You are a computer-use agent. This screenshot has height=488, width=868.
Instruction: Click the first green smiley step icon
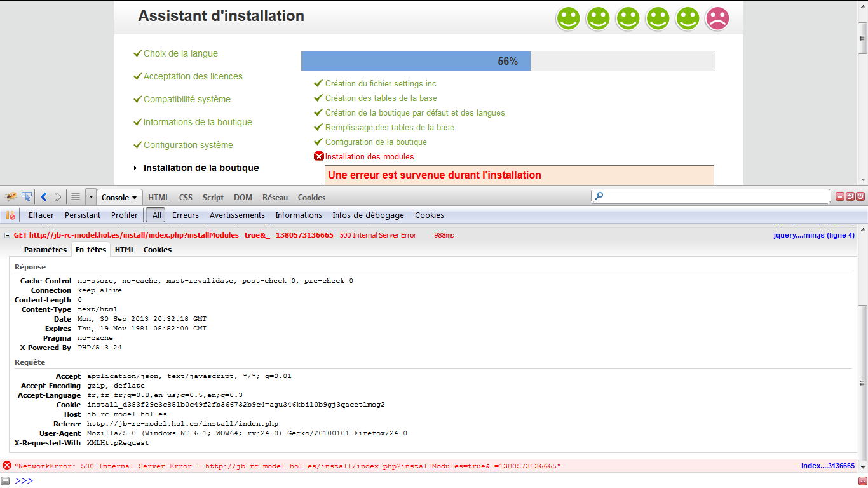(568, 18)
